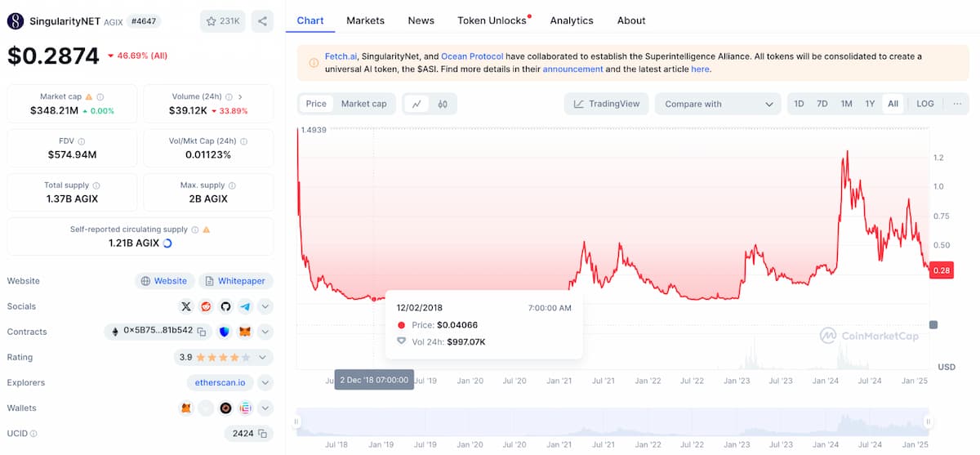Expand the Wallets dropdown chevron

click(265, 408)
